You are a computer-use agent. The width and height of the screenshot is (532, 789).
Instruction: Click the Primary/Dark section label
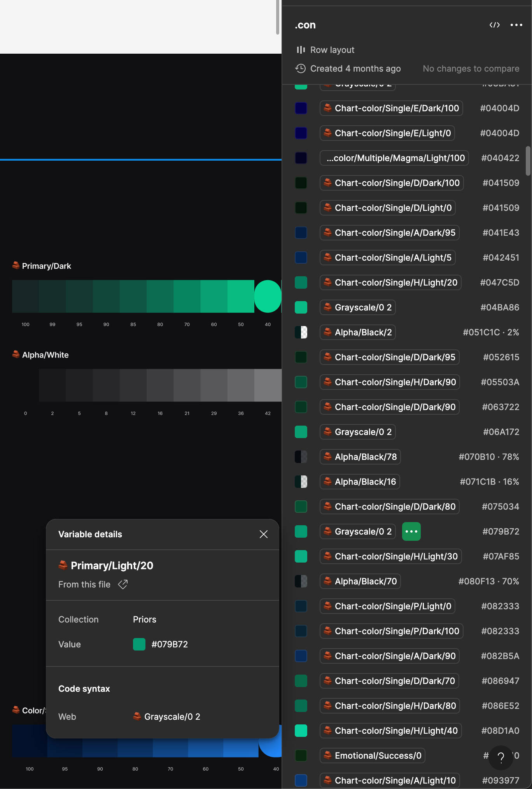click(x=46, y=266)
